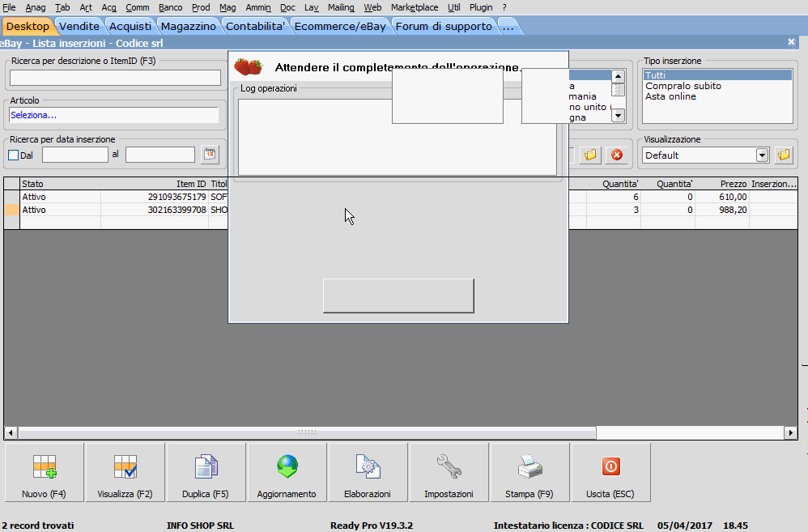Switch to the Ecommerce/eBay tab

(340, 26)
